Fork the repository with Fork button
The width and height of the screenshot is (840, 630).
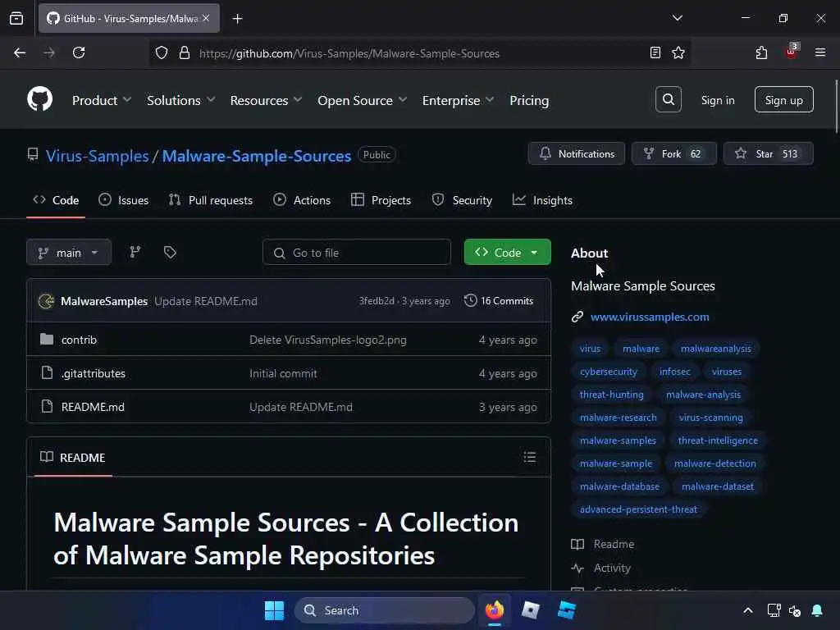pyautogui.click(x=674, y=153)
